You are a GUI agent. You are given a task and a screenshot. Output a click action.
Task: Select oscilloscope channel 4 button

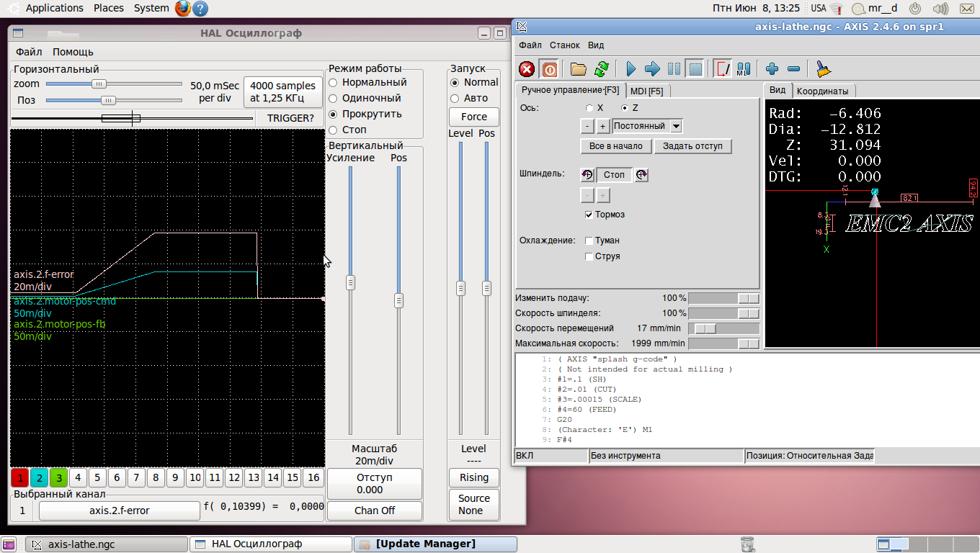click(78, 477)
